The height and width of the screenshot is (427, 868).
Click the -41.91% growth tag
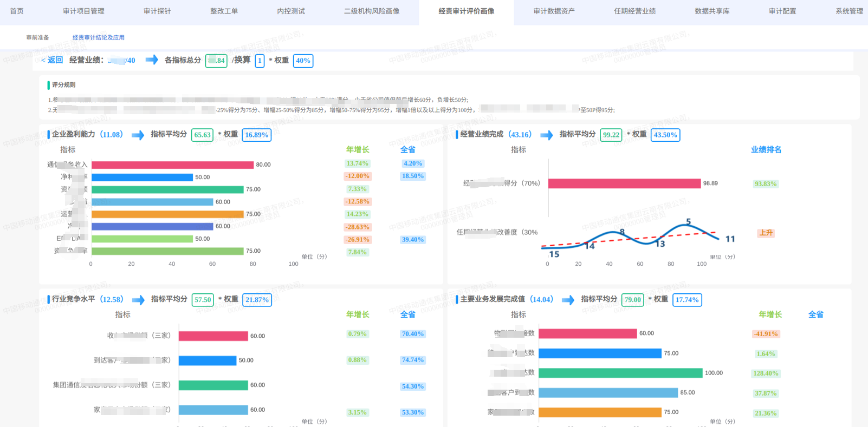pyautogui.click(x=766, y=334)
